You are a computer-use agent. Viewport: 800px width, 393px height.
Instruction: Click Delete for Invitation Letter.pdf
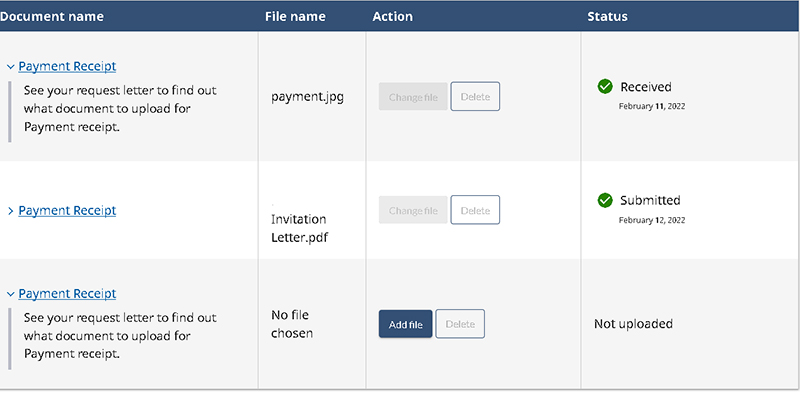pyautogui.click(x=475, y=210)
